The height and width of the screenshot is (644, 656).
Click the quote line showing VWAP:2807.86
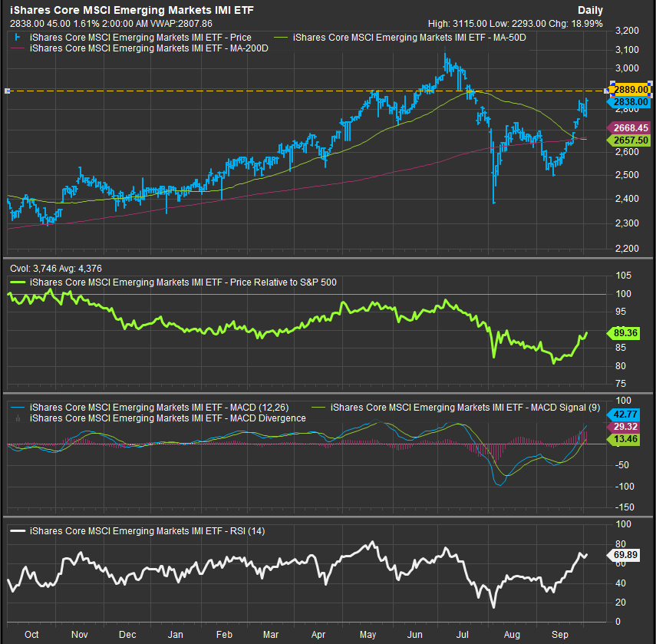point(111,24)
